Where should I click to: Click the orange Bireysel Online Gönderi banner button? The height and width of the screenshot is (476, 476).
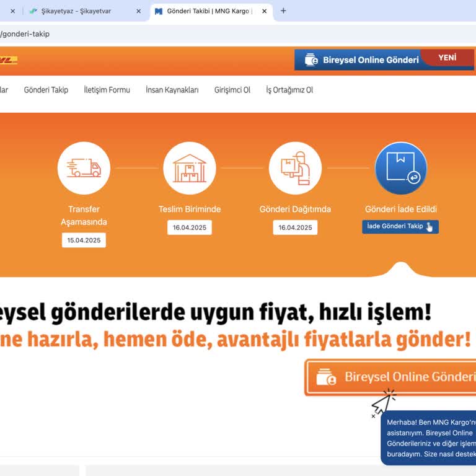390,377
